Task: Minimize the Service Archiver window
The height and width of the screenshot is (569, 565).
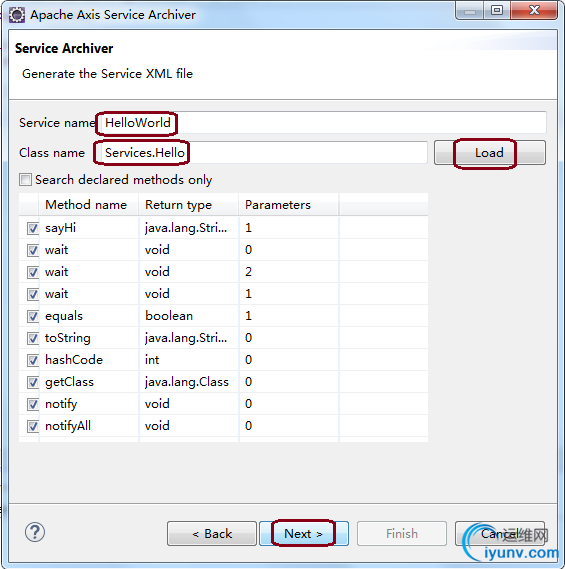Action: 470,10
